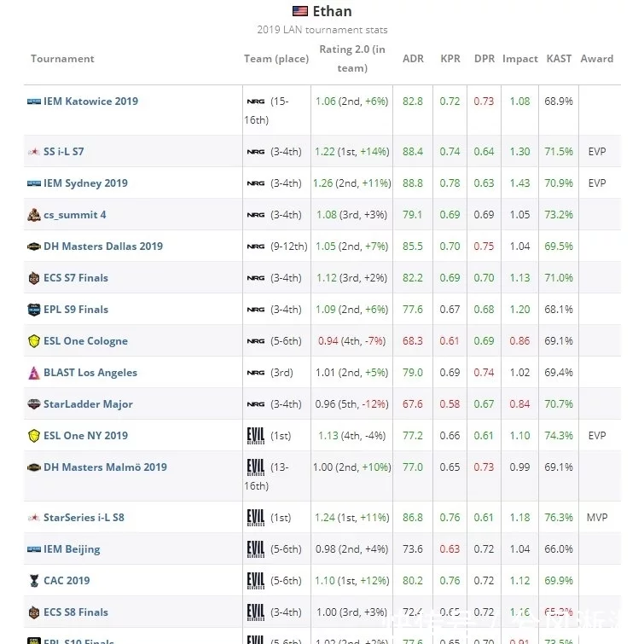Click the ESL One Cologne shield logo

coord(34,341)
